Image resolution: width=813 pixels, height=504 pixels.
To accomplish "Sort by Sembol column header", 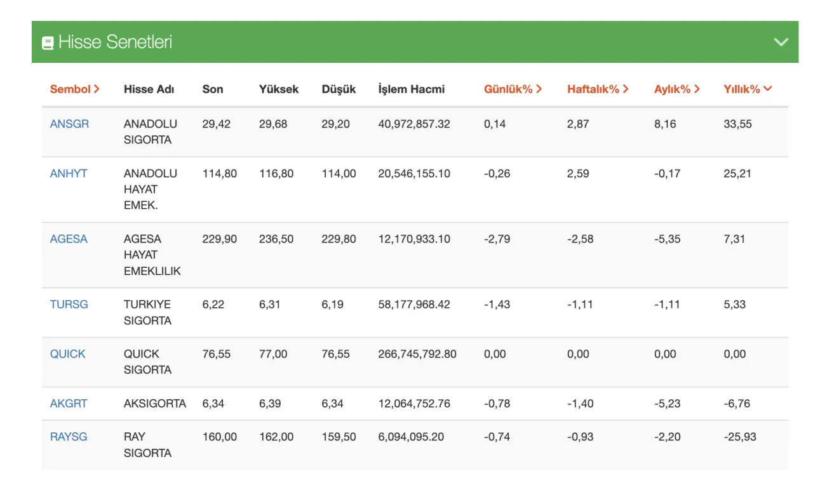I will (75, 90).
